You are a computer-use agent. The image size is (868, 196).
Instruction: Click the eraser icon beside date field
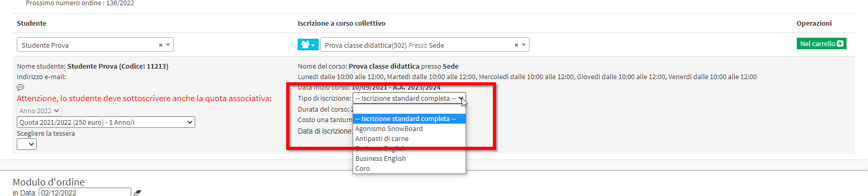[x=137, y=193]
